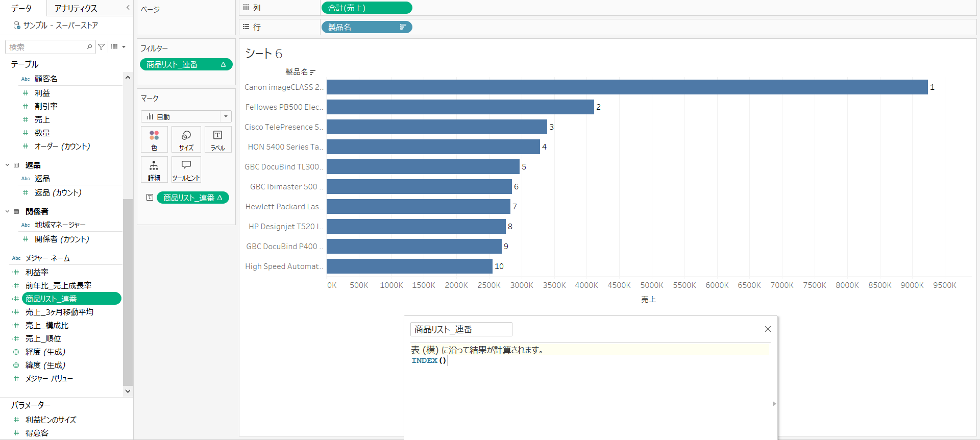980x440 pixels.
Task: Close the calculation editor dialog
Action: pyautogui.click(x=768, y=329)
